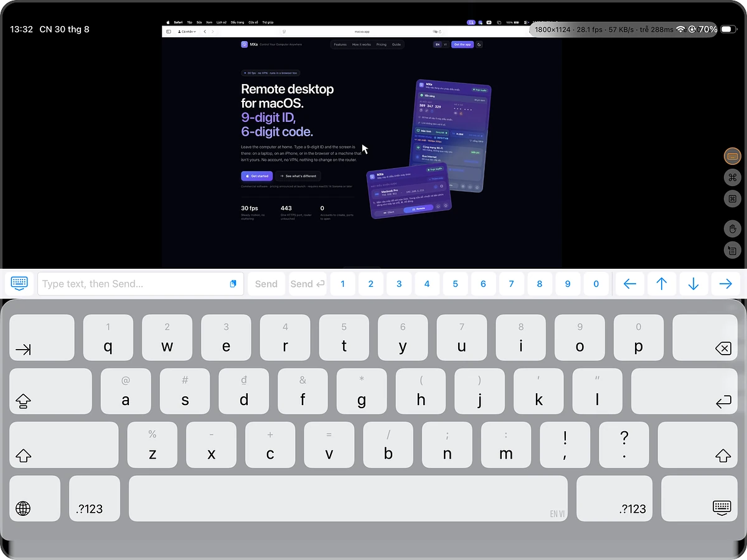Image resolution: width=747 pixels, height=560 pixels.
Task: Open the Dấu trang menu
Action: [x=237, y=22]
